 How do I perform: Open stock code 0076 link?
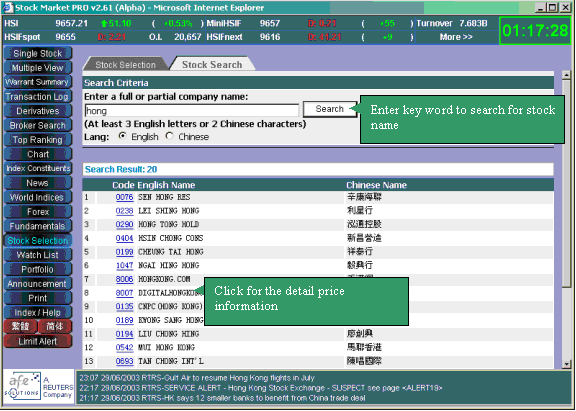[x=124, y=197]
